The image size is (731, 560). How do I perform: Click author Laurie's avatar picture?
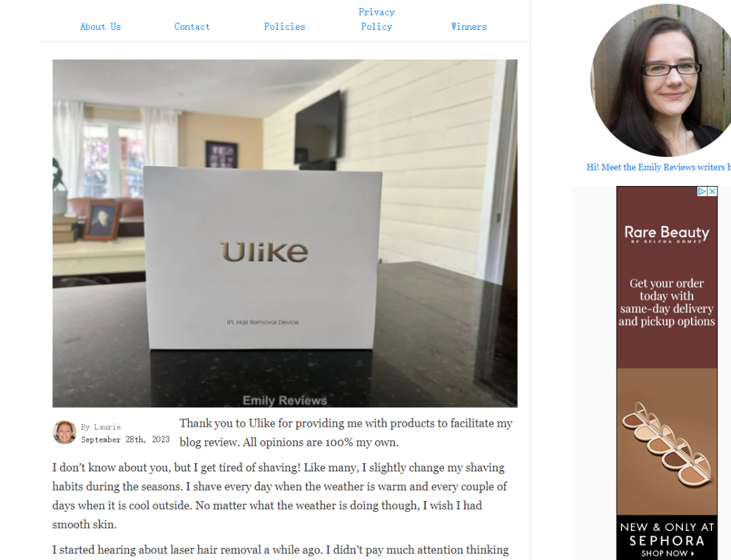pyautogui.click(x=64, y=432)
